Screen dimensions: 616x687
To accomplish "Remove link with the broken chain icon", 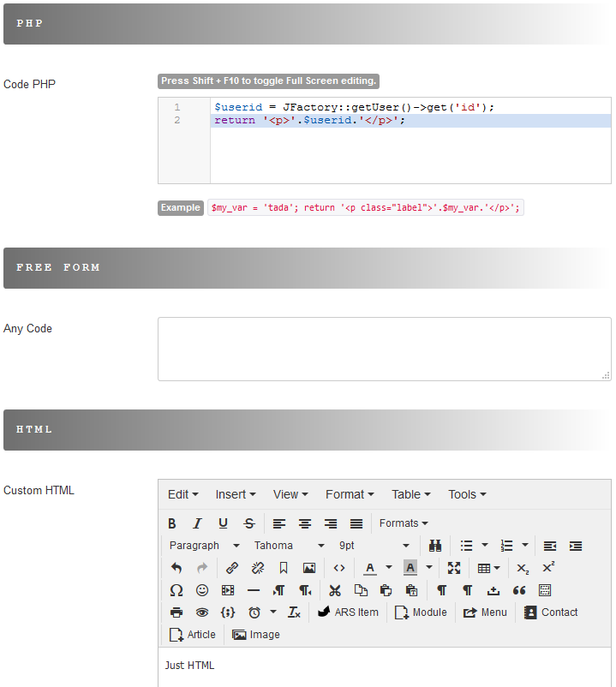I will [258, 568].
